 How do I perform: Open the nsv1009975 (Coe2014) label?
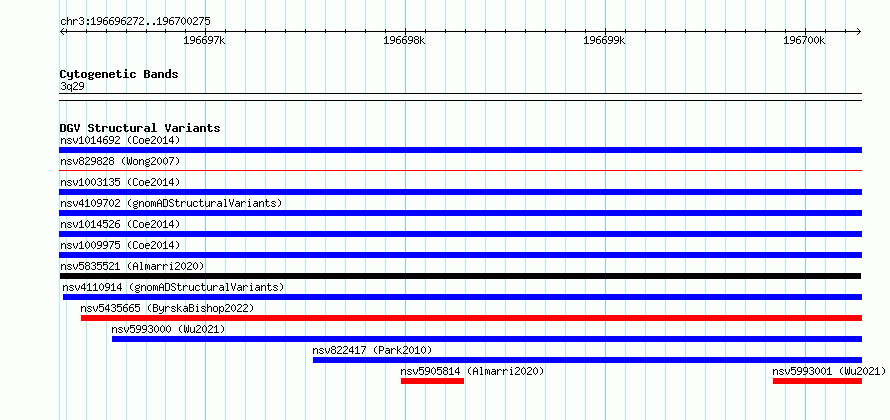tap(120, 245)
